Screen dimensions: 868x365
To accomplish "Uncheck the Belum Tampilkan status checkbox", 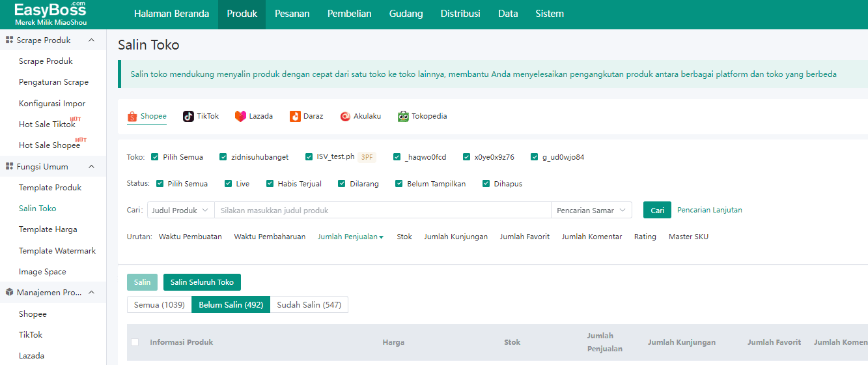I will click(399, 184).
